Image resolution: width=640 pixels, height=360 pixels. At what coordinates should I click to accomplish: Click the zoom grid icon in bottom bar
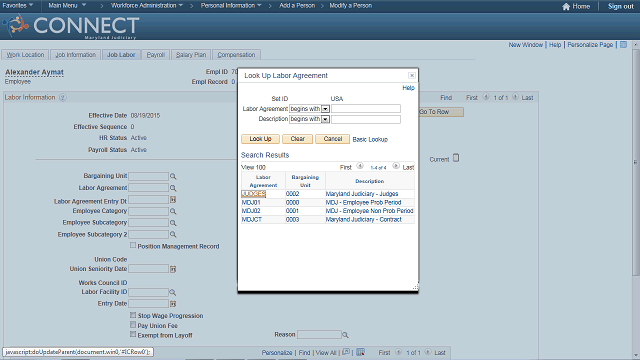pos(346,352)
